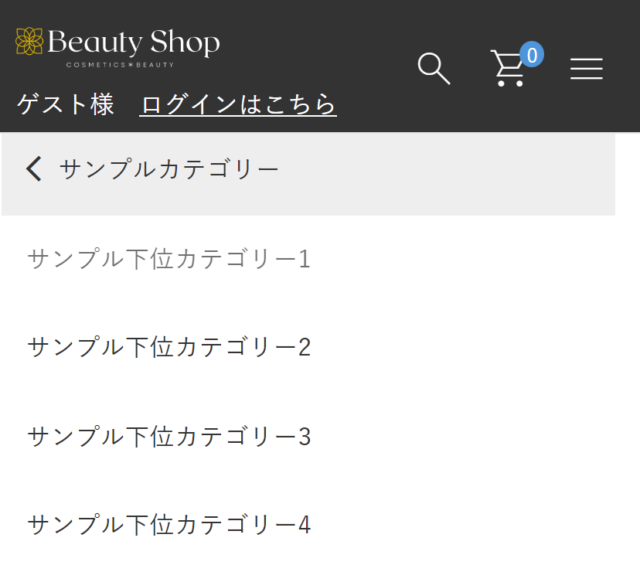
Task: Click the number 4 in サンプル下位カテゴリー4
Action: (x=304, y=525)
